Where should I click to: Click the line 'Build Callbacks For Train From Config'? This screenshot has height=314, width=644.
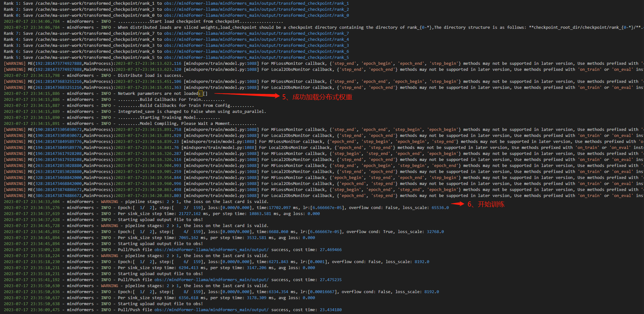point(185,105)
